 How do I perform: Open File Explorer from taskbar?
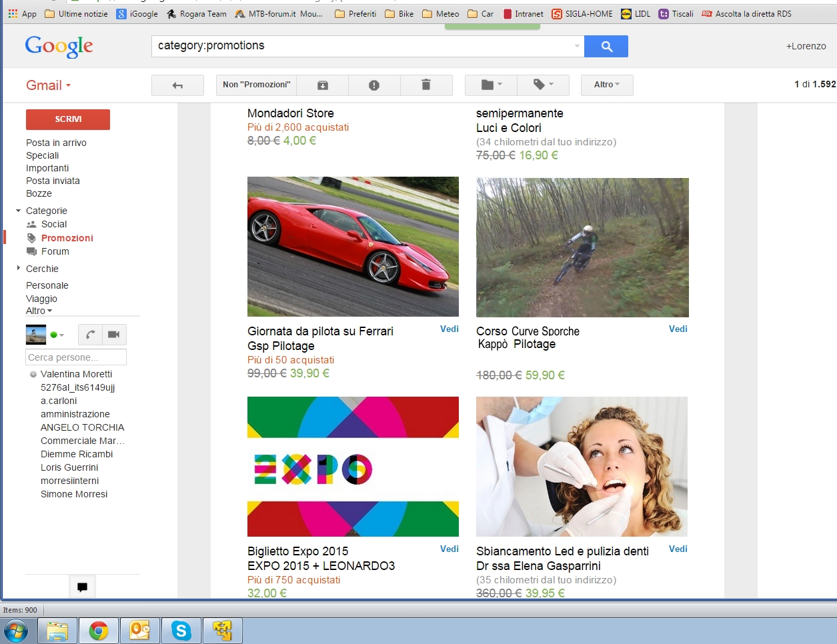(x=57, y=631)
